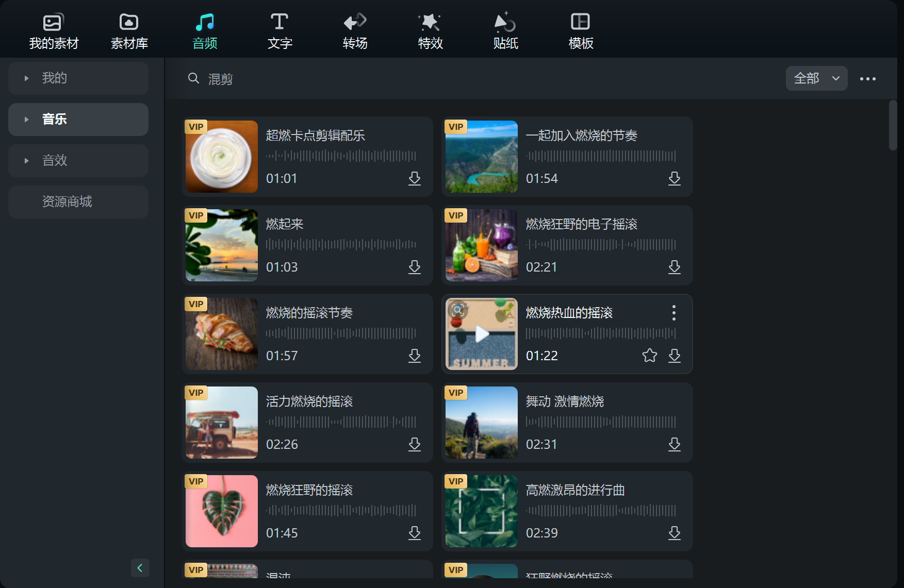This screenshot has width=904, height=588.
Task: Click the 高燃激昂的进行曲 title
Action: point(576,490)
